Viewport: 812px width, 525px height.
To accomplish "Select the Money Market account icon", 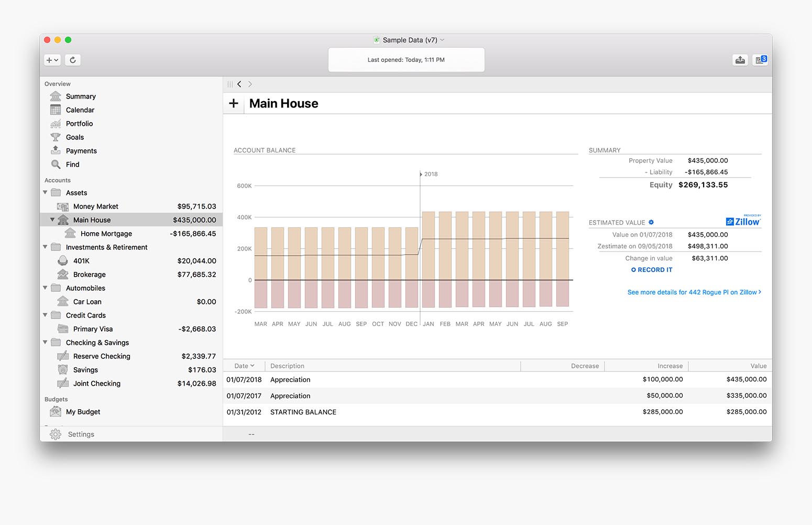I will pyautogui.click(x=63, y=206).
